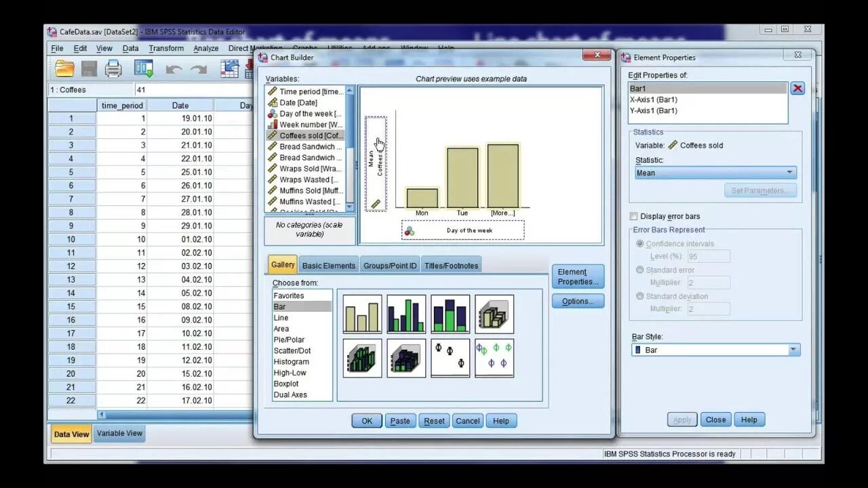Enable Display error bars checkbox

coord(633,216)
